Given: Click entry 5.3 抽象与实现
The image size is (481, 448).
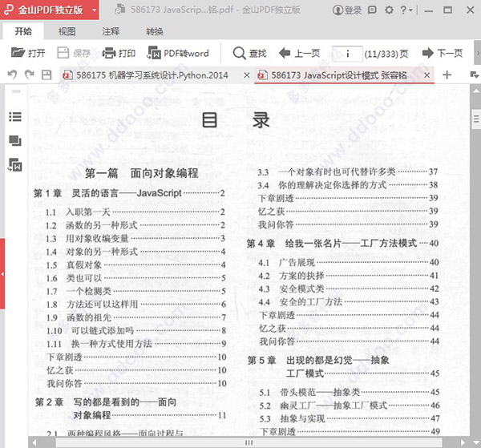Looking at the screenshot, I should coord(350,418).
